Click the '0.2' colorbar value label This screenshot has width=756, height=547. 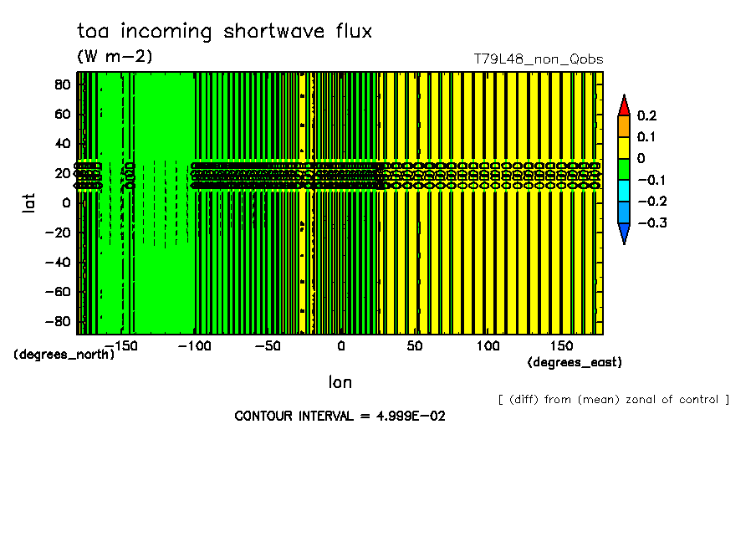pos(647,115)
